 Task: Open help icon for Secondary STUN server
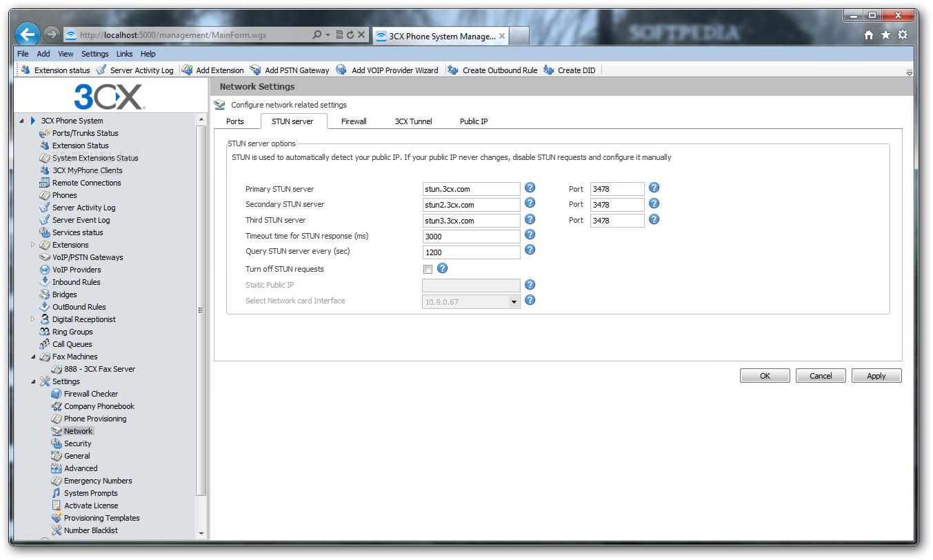530,203
